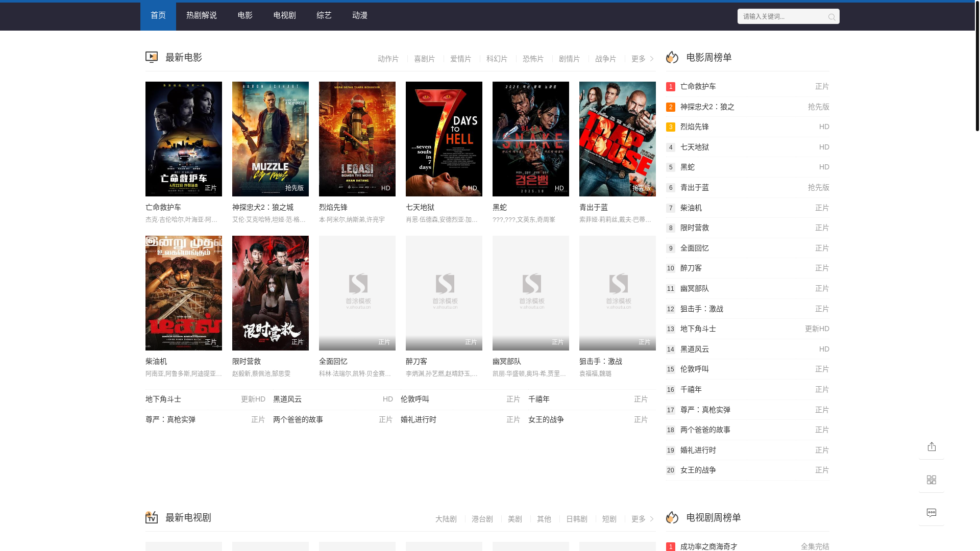The width and height of the screenshot is (980, 551).
Task: Click flame icon beside 电影周榜单
Action: click(672, 58)
